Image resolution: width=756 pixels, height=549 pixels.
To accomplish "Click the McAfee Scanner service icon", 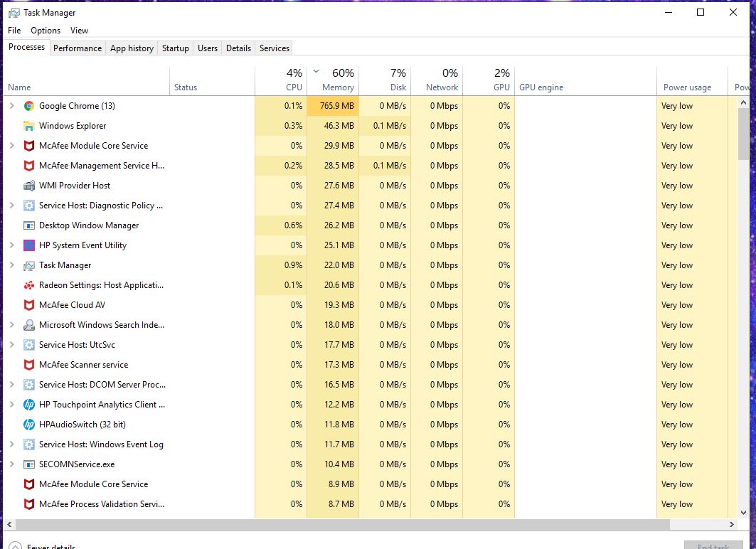I will click(x=29, y=365).
